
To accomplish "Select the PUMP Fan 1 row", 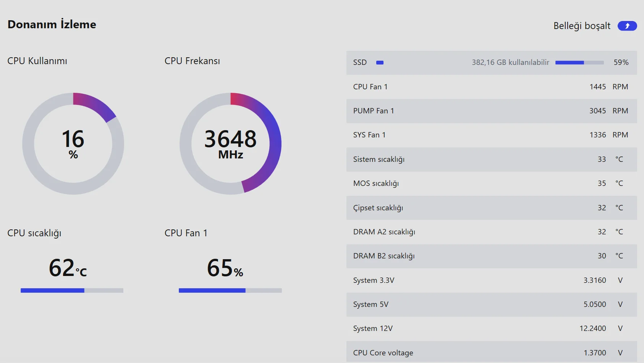I will [x=491, y=111].
